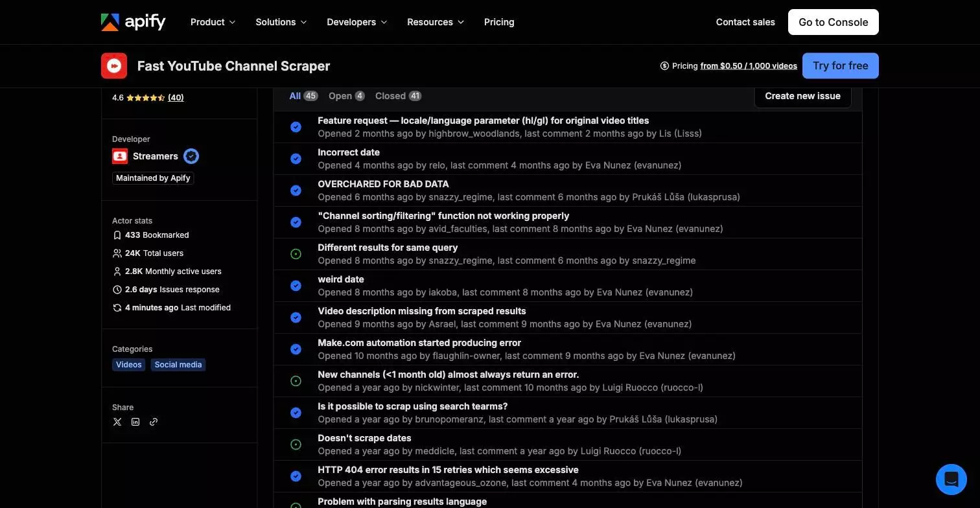The height and width of the screenshot is (508, 980).
Task: Open the Pricing page from navbar
Action: click(x=499, y=22)
